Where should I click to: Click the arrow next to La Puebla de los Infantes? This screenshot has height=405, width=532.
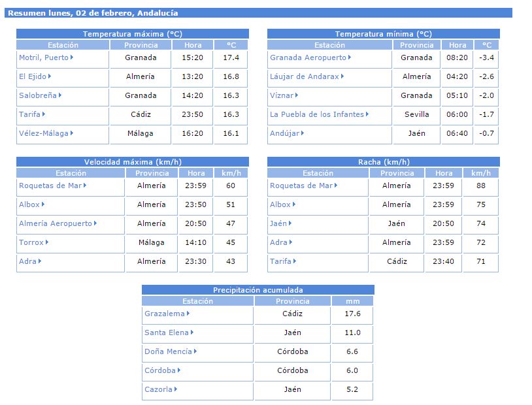(368, 114)
